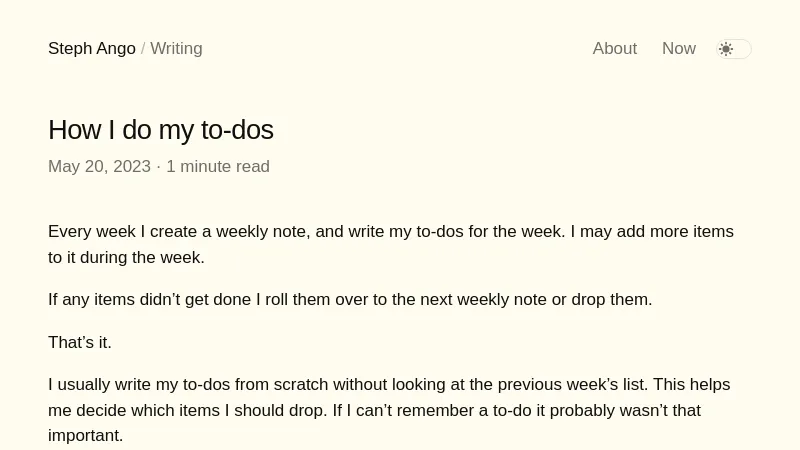The image size is (800, 450).
Task: Click the article title How I do my to-dos
Action: tap(160, 130)
